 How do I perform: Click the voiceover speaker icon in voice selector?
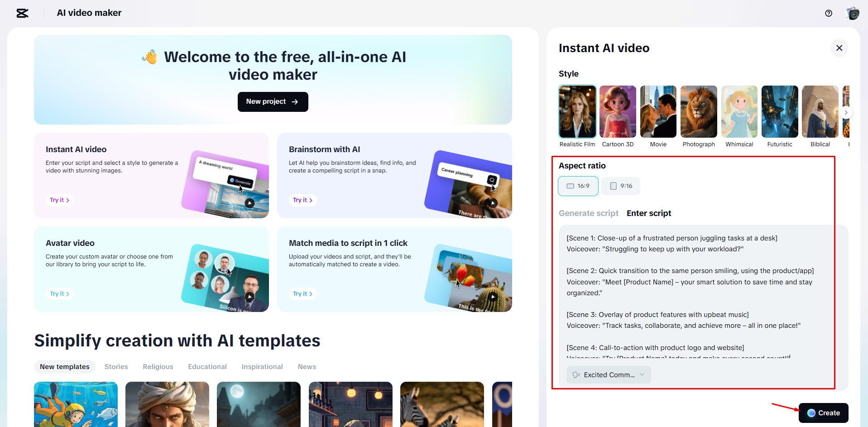(576, 374)
